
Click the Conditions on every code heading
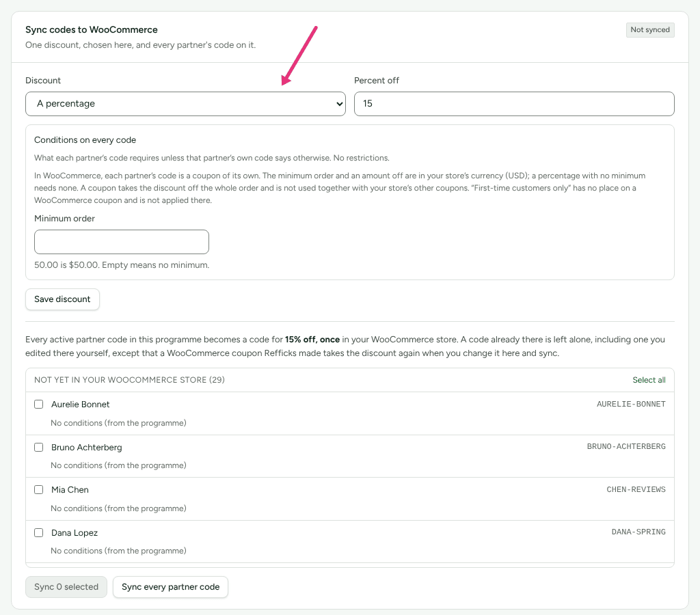[x=85, y=139]
